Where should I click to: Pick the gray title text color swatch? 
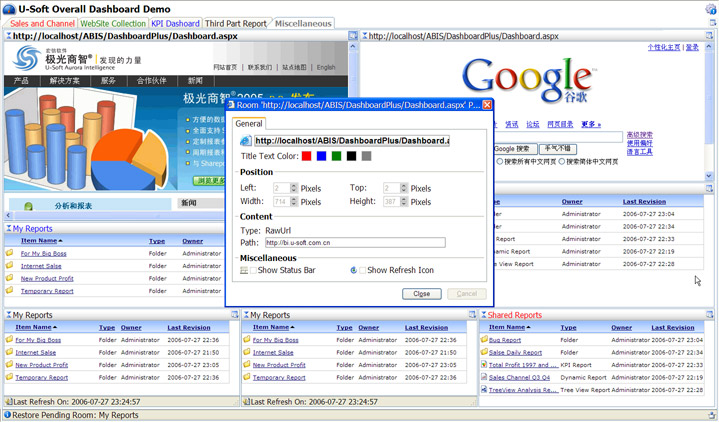tap(366, 156)
